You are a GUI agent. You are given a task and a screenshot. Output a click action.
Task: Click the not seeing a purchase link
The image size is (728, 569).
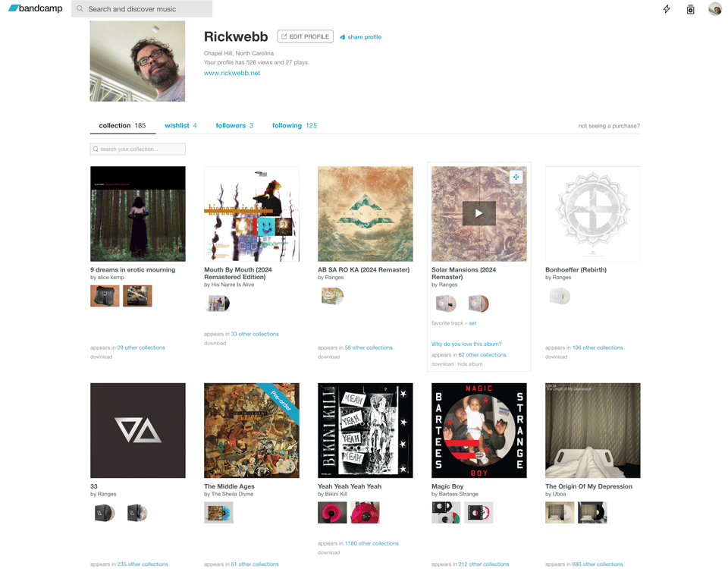pos(609,126)
